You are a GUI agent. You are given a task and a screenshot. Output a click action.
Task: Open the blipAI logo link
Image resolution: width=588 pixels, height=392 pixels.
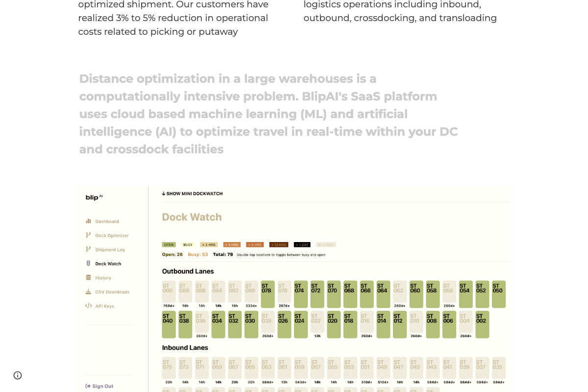(x=94, y=197)
